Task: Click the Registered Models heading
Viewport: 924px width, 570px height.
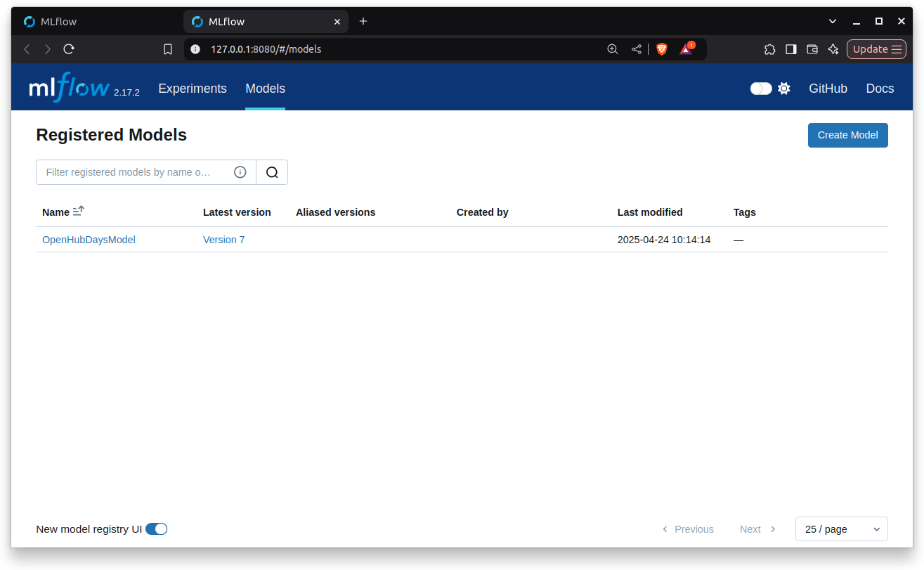Action: tap(112, 135)
